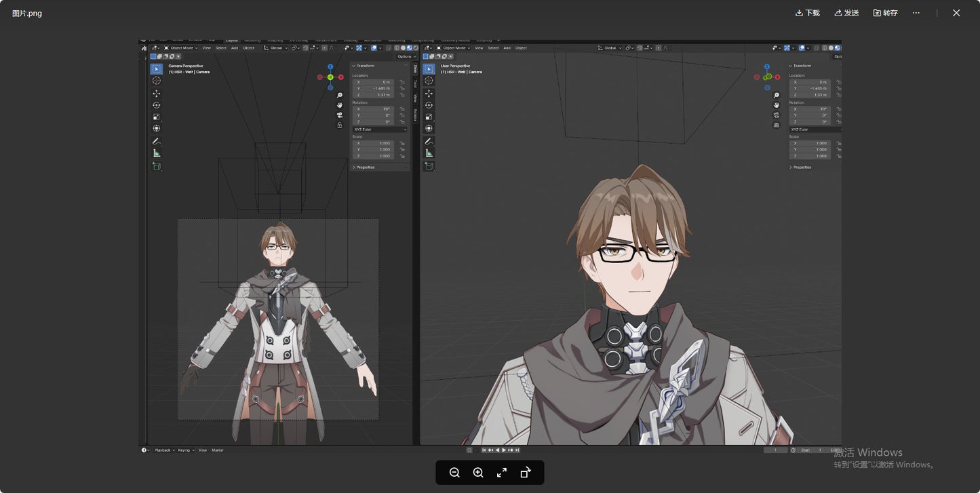
Task: Click the zoom magnifier in Camera Perspective viewport
Action: [340, 96]
